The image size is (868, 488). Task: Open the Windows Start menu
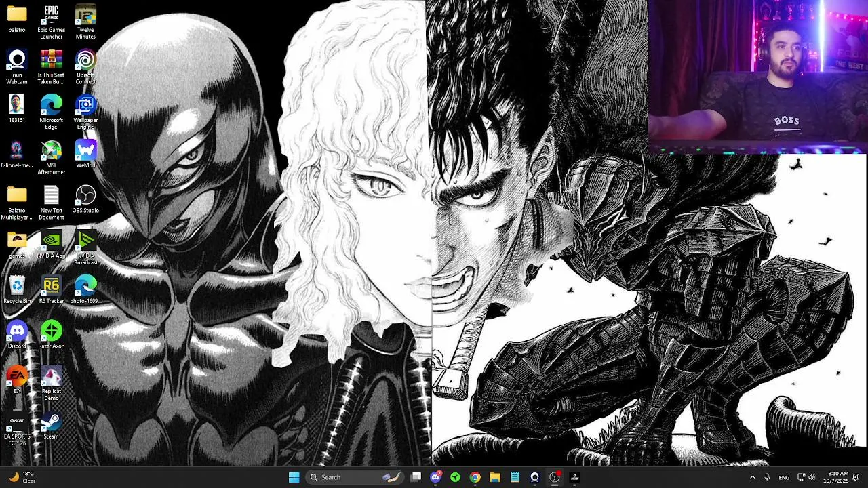pos(294,477)
